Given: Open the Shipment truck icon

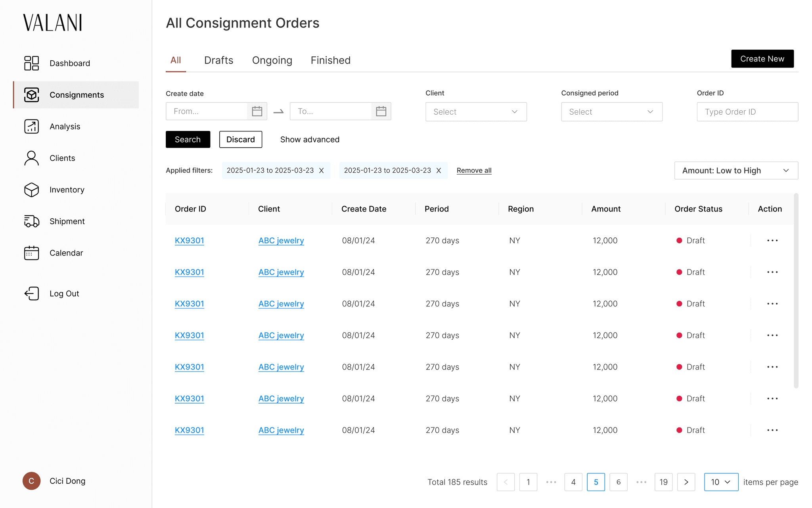Looking at the screenshot, I should [x=31, y=221].
